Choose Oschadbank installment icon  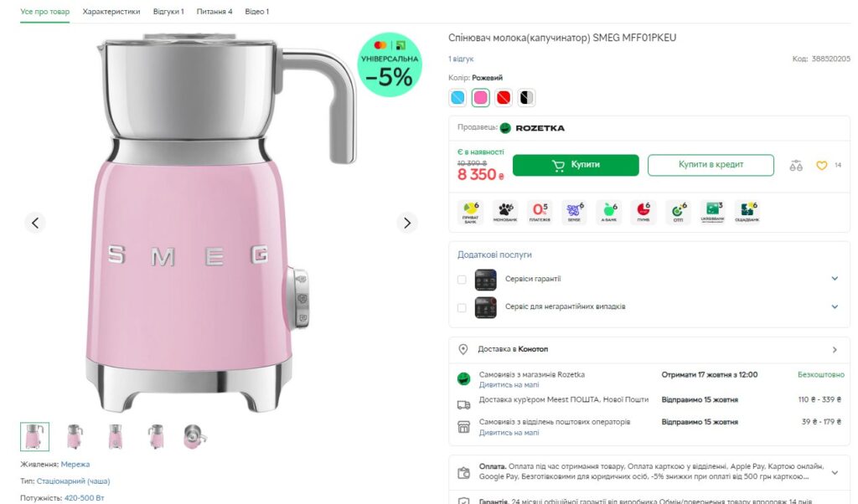747,213
